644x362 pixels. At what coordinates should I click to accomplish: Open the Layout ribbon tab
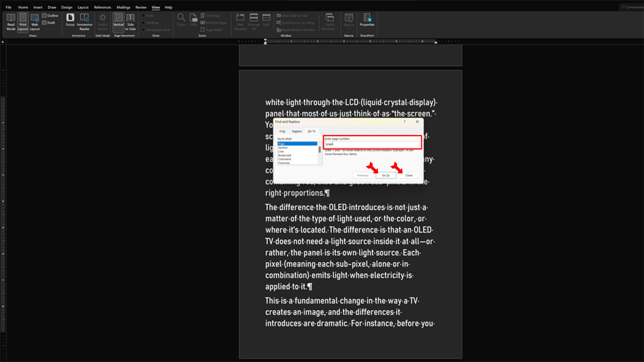click(83, 7)
